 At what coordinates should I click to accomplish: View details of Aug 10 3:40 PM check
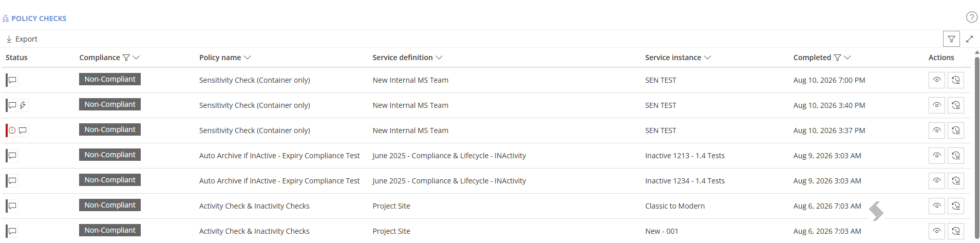(x=936, y=105)
